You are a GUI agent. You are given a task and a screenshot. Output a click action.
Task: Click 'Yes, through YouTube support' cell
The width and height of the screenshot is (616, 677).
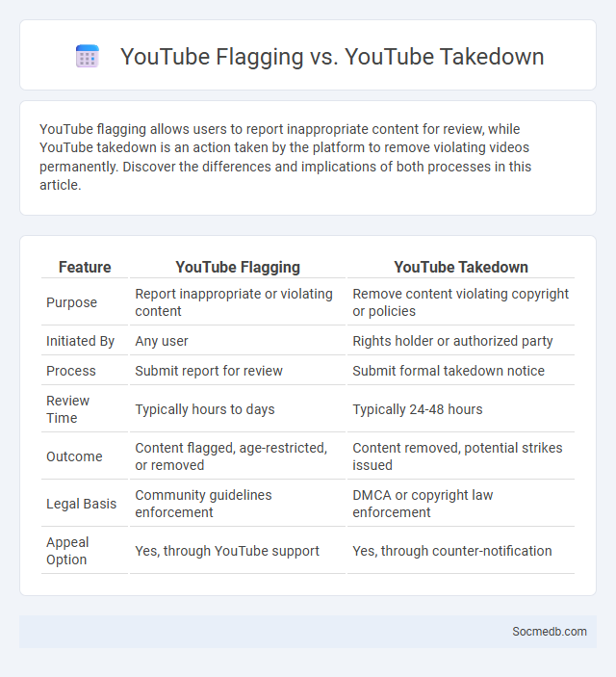[x=238, y=551]
